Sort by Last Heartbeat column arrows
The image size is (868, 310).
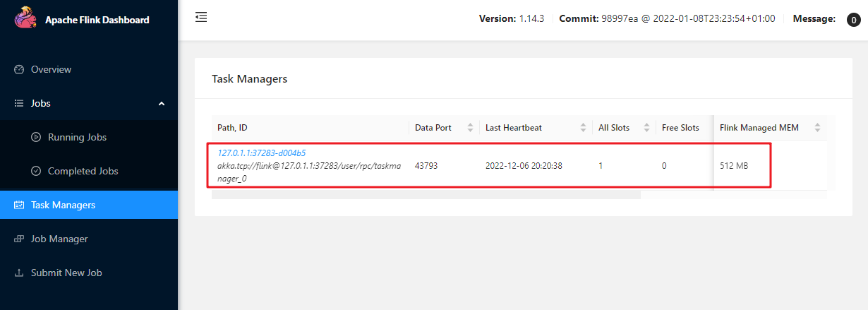583,128
